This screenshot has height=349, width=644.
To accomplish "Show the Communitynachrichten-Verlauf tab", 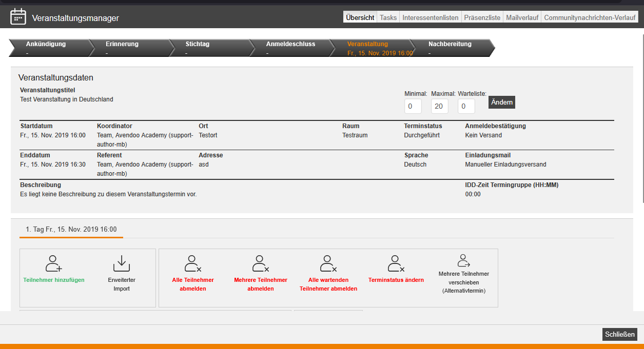I will 590,17.
